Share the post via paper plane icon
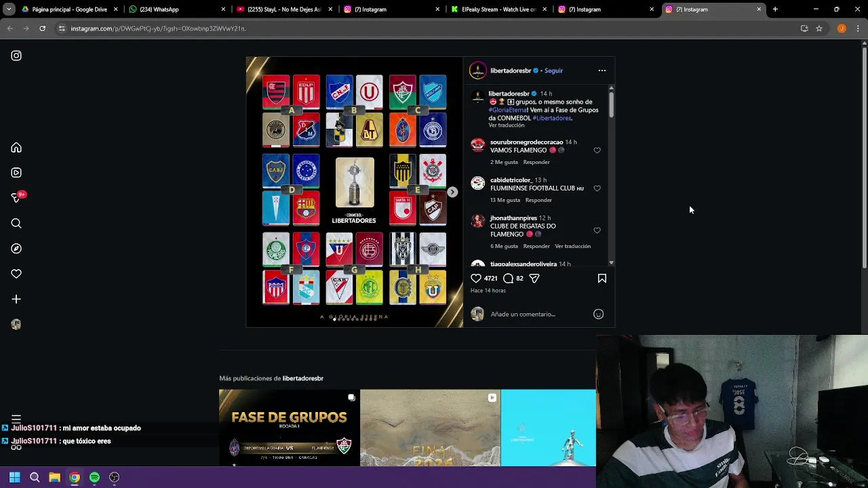The height and width of the screenshot is (488, 868). 534,278
